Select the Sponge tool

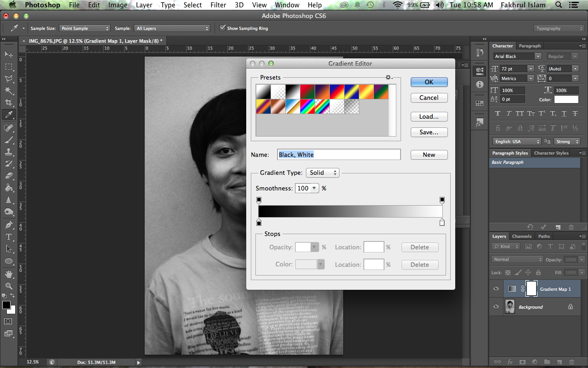coord(9,212)
